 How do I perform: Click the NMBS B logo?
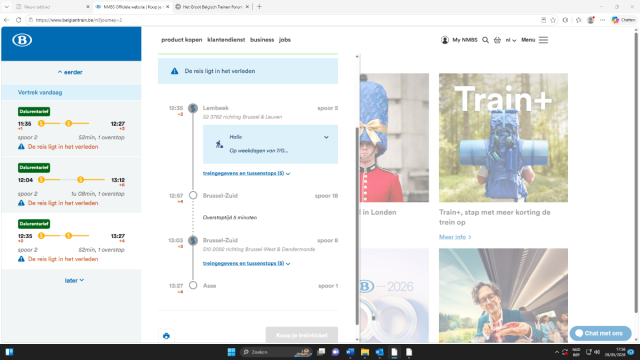point(22,40)
